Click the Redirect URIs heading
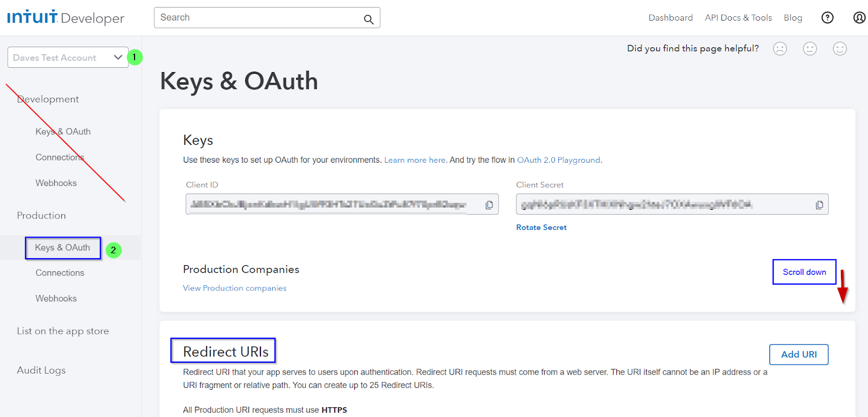Viewport: 868px width, 417px height. pyautogui.click(x=226, y=352)
